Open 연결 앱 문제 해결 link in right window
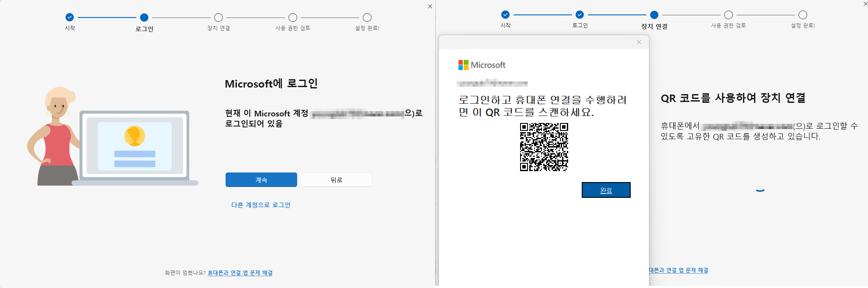Screen dimensions: 868x288 pos(678,270)
